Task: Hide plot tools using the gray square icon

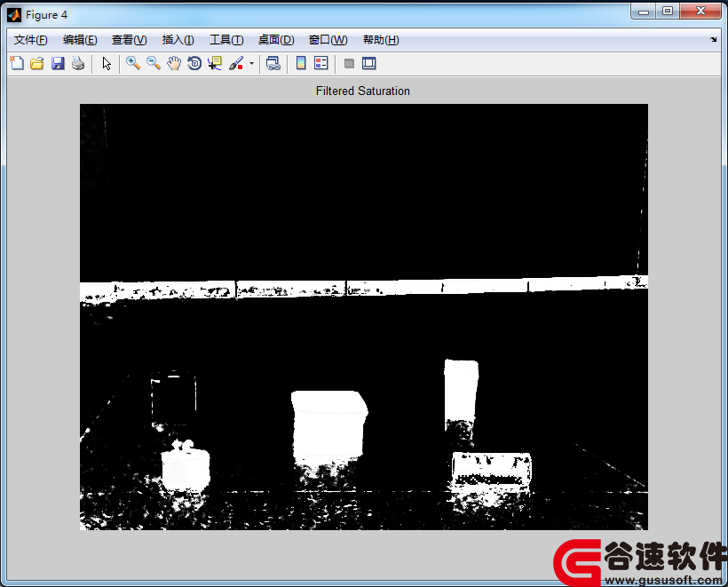Action: 349,63
